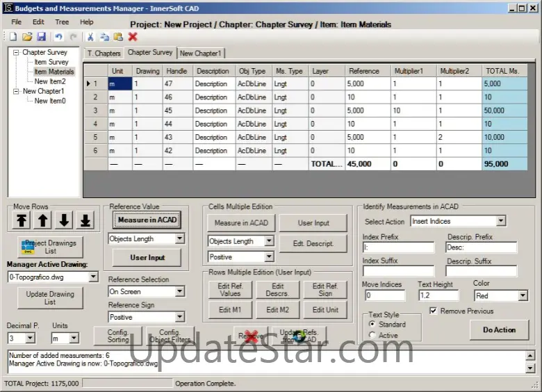
Task: Click Update Refs. from CAD button
Action: 299,336
